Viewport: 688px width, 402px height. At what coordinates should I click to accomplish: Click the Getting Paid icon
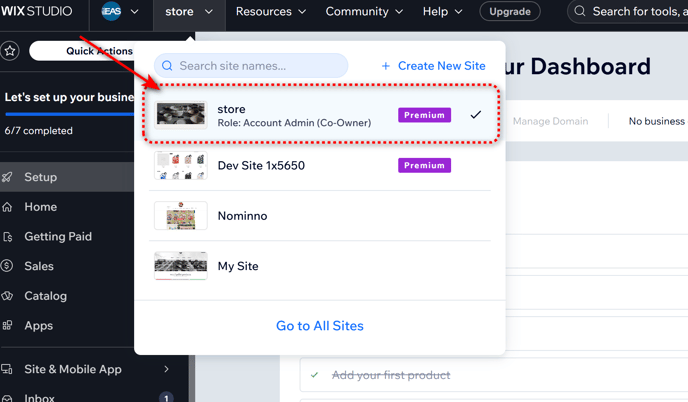pos(7,237)
